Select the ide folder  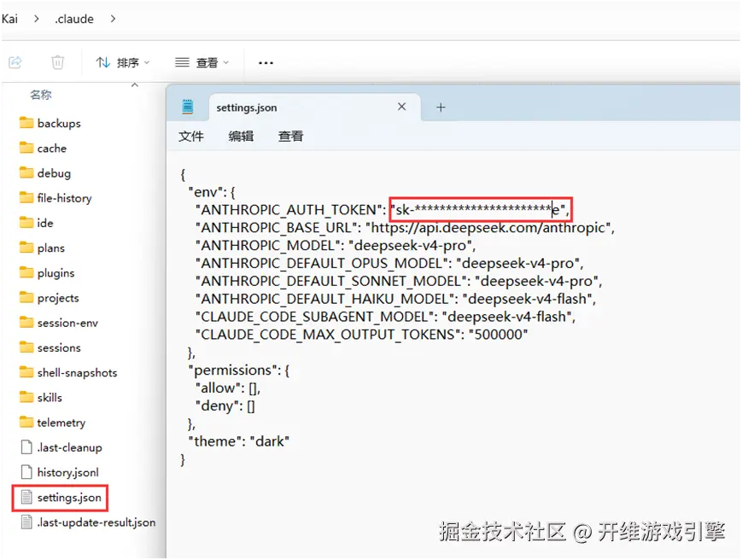[37, 223]
